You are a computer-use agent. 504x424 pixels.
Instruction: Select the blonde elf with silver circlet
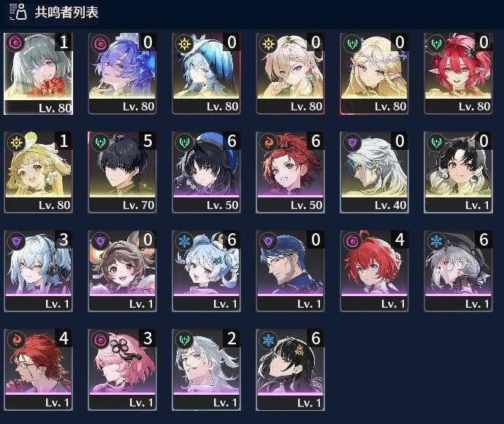pyautogui.click(x=374, y=73)
